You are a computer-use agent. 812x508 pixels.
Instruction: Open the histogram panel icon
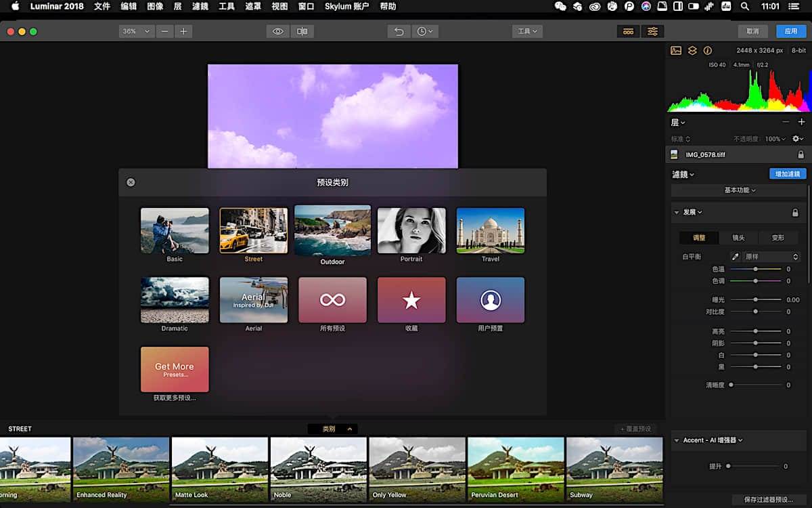pos(676,50)
